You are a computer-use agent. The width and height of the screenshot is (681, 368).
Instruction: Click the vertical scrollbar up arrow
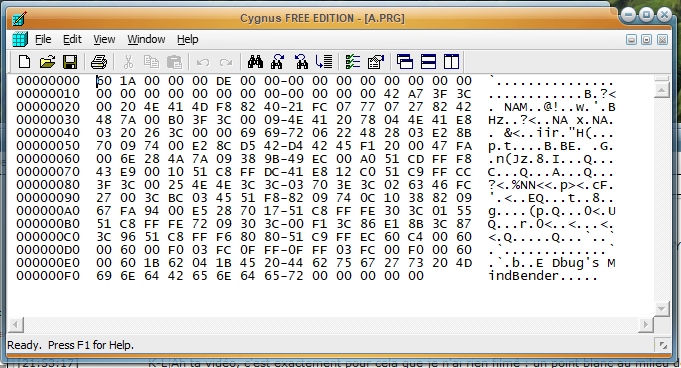tap(661, 90)
